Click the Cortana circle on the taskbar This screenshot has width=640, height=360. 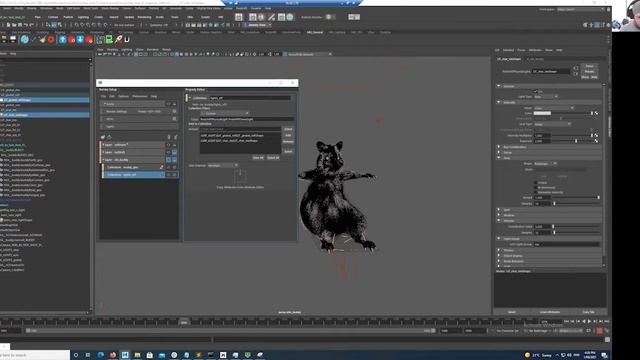[76, 355]
